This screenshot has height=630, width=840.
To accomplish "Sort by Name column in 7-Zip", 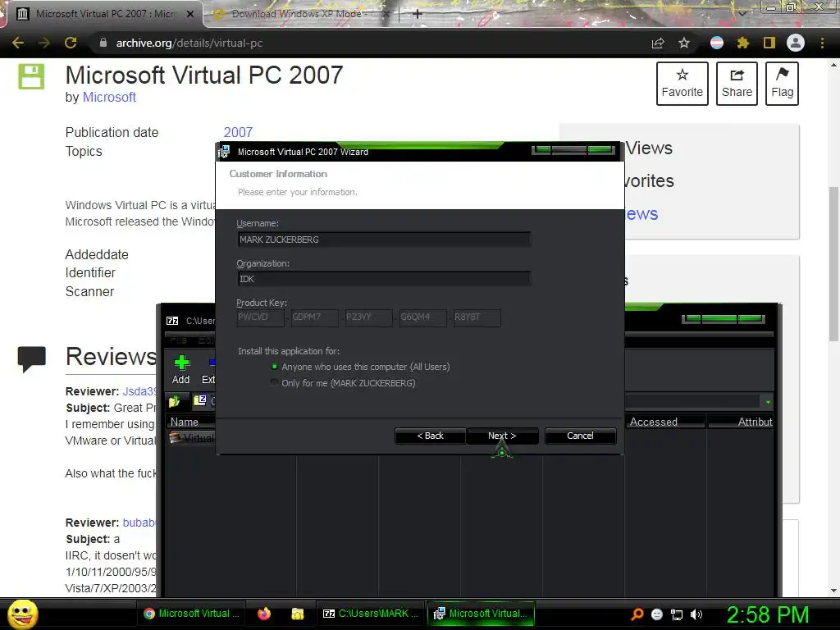I will [x=190, y=422].
